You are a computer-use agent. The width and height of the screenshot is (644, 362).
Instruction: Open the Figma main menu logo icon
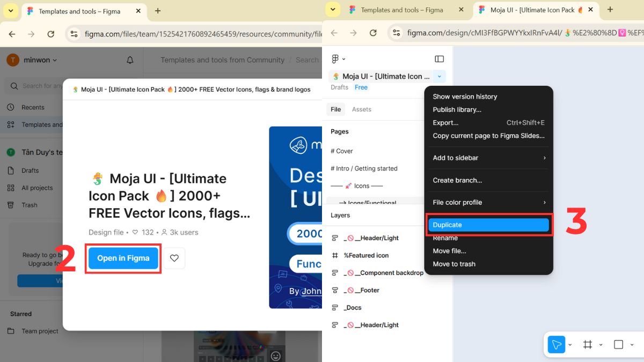[335, 59]
